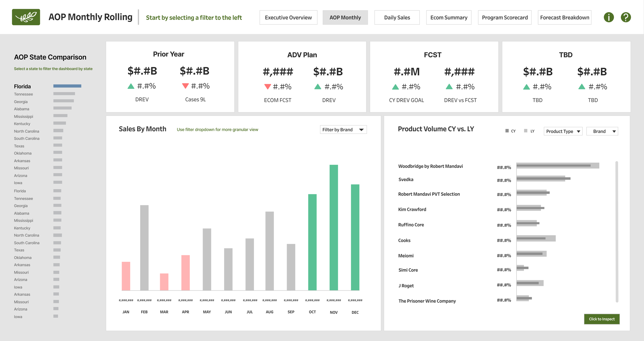Go to the Daily Sales tab
Image resolution: width=644 pixels, height=341 pixels.
(x=397, y=18)
